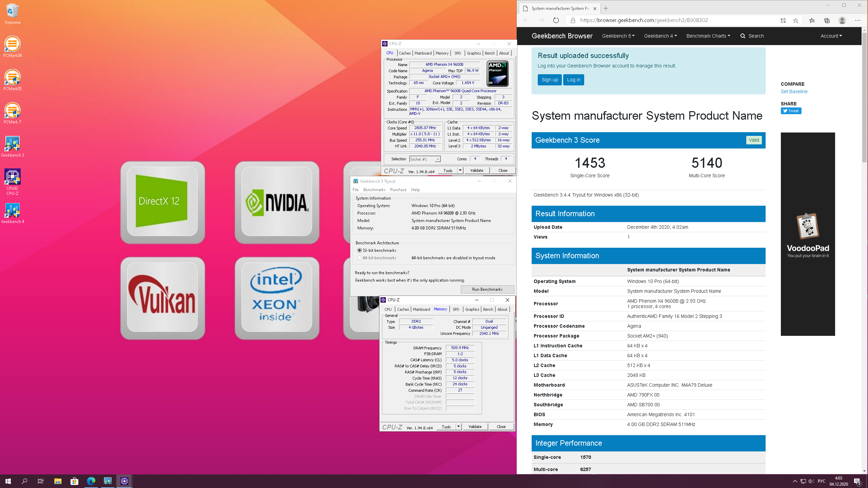Open Task View in the taskbar
The width and height of the screenshot is (868, 488).
(41, 481)
